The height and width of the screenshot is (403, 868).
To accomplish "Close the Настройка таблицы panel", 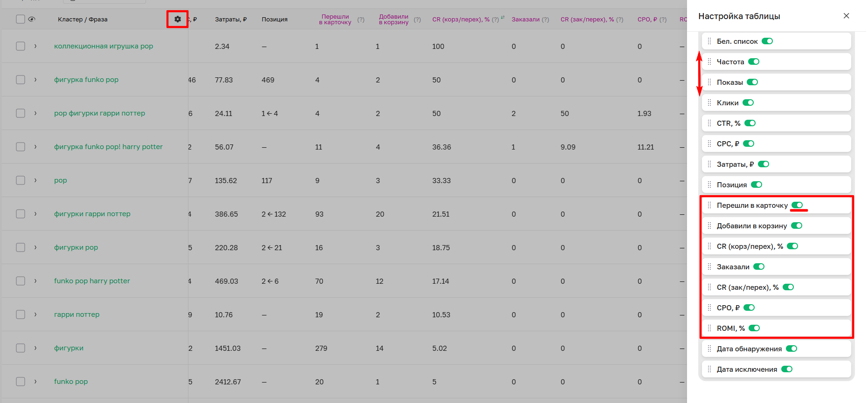I will click(x=846, y=16).
